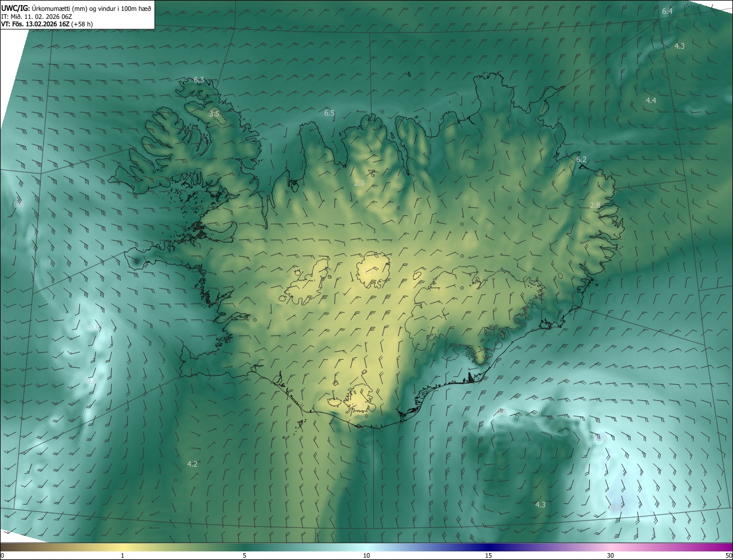The height and width of the screenshot is (560, 733).
Task: Select the 4.4 value label on map
Action: tap(651, 100)
